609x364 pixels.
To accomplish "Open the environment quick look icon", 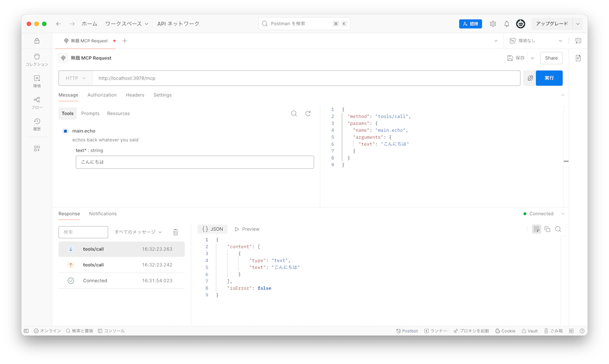I will click(x=578, y=41).
